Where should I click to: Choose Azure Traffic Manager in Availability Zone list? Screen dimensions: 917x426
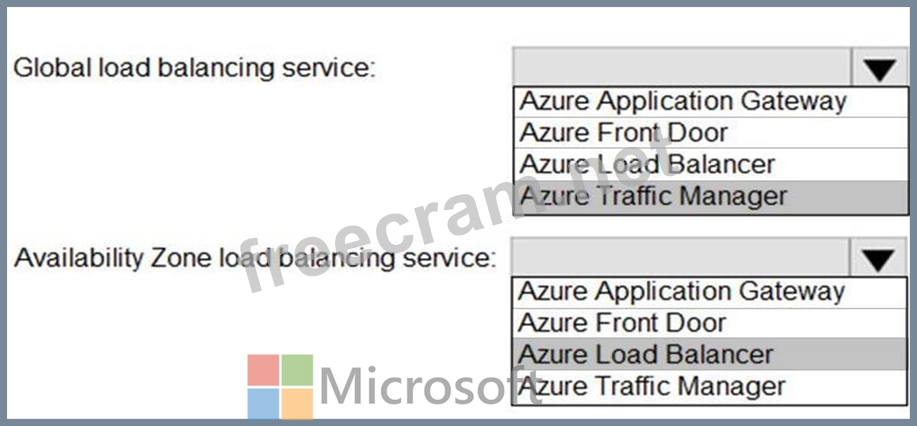point(709,387)
